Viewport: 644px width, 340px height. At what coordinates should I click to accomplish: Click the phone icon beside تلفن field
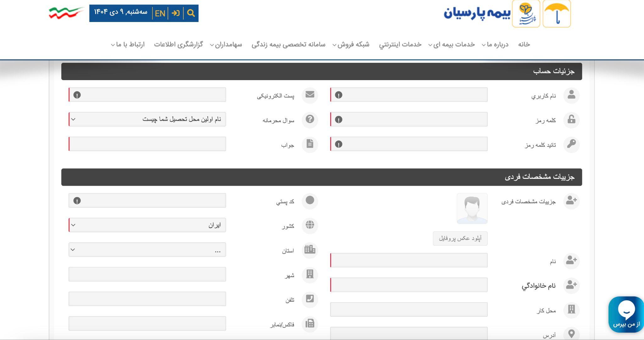(310, 299)
